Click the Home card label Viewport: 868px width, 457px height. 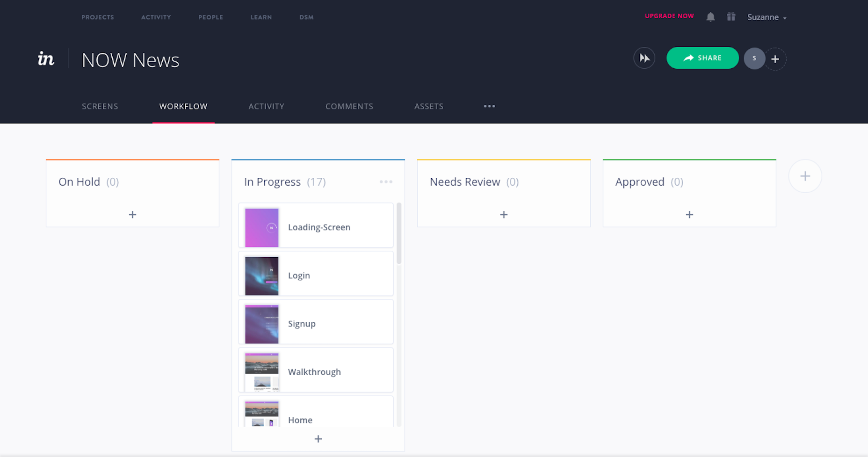(300, 420)
